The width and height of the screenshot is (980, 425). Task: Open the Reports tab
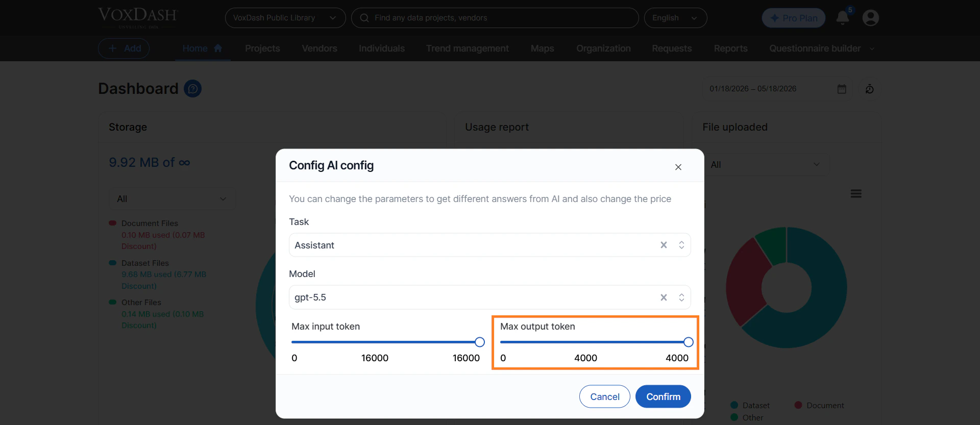tap(730, 48)
